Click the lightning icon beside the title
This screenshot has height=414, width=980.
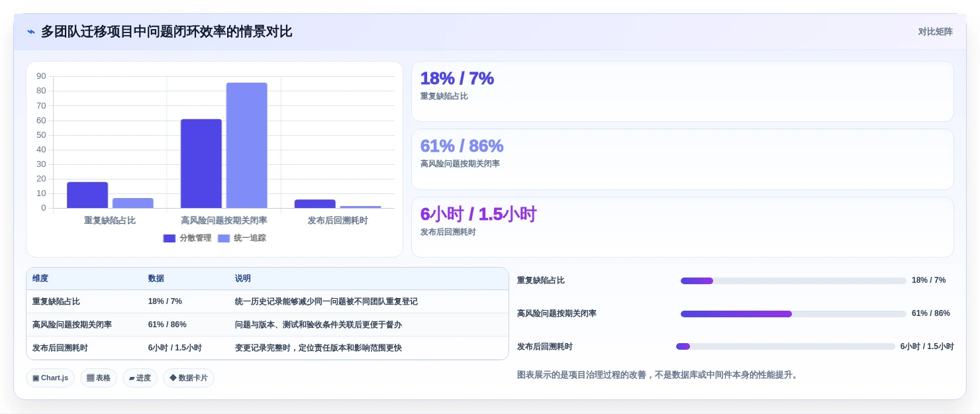(x=31, y=32)
